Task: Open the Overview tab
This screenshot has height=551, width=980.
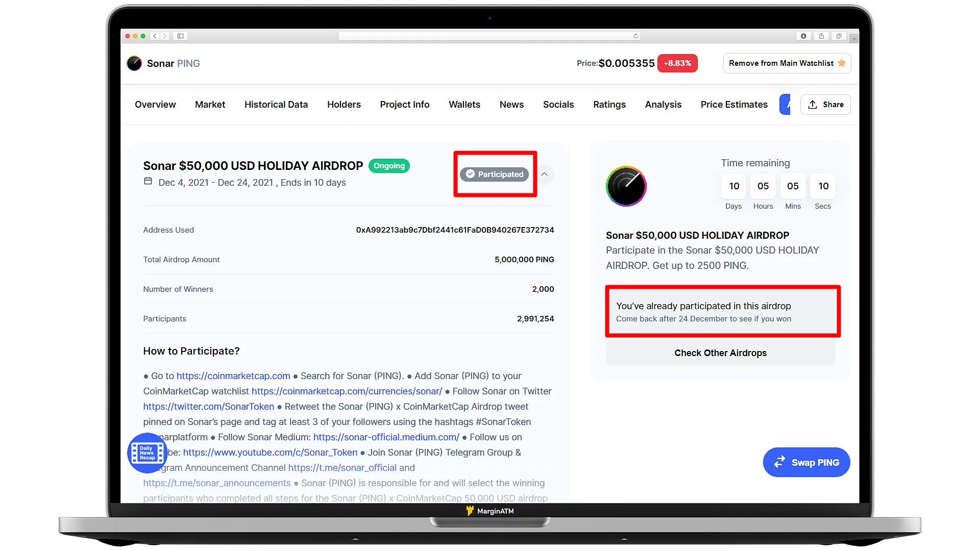Action: pyautogui.click(x=155, y=105)
